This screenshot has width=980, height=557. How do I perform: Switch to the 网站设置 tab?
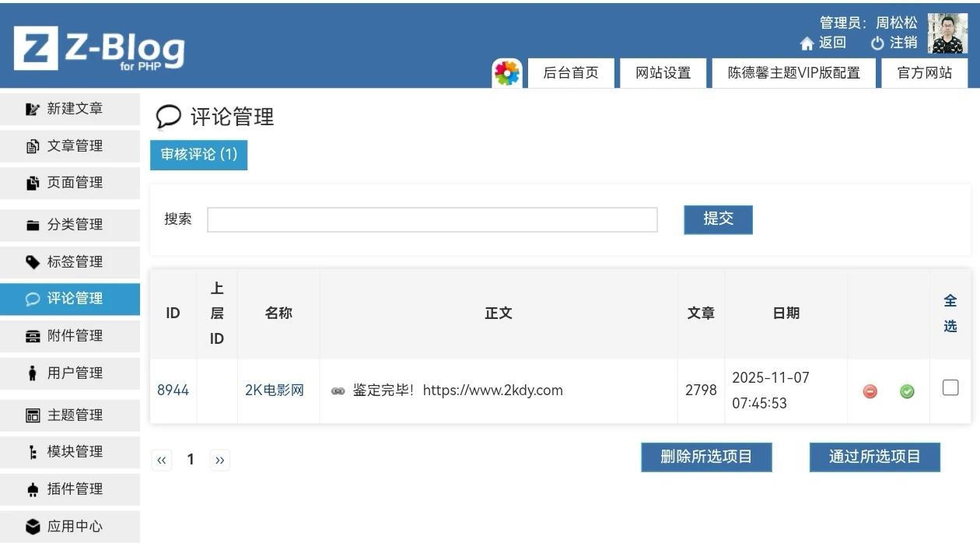pyautogui.click(x=663, y=73)
